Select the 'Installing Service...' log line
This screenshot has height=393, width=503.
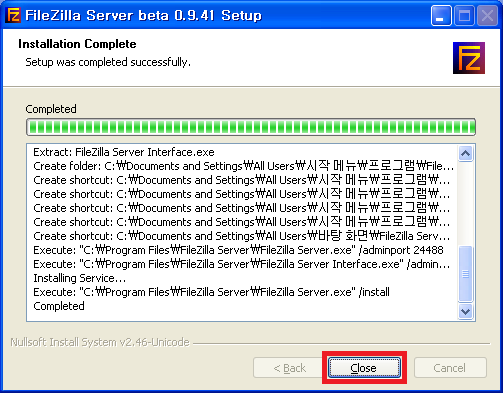tap(80, 278)
